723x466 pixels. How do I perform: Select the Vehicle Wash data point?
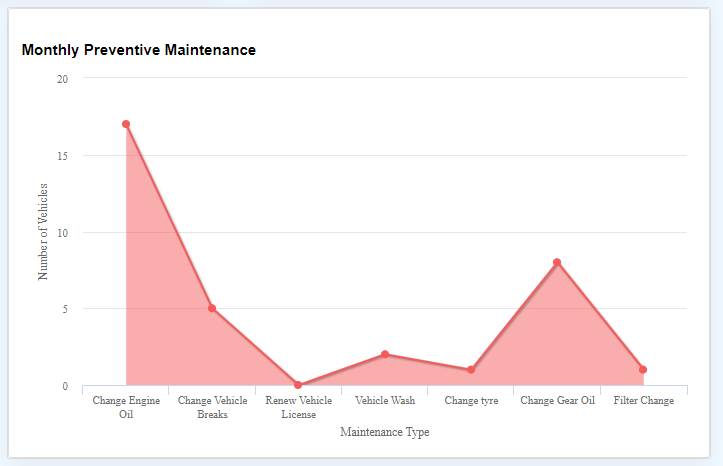385,354
